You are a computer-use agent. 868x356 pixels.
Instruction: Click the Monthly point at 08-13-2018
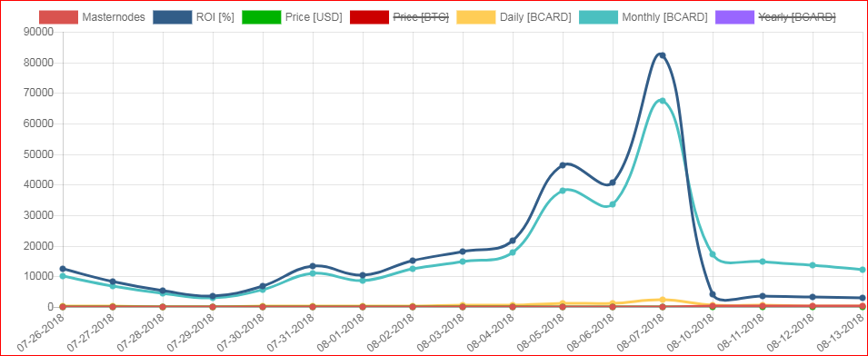[x=862, y=270]
